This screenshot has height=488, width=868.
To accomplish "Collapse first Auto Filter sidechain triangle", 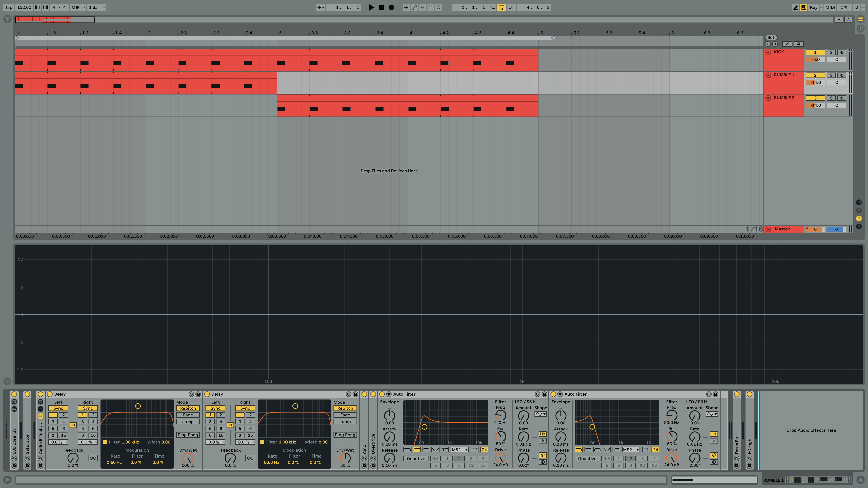I will coord(389,394).
